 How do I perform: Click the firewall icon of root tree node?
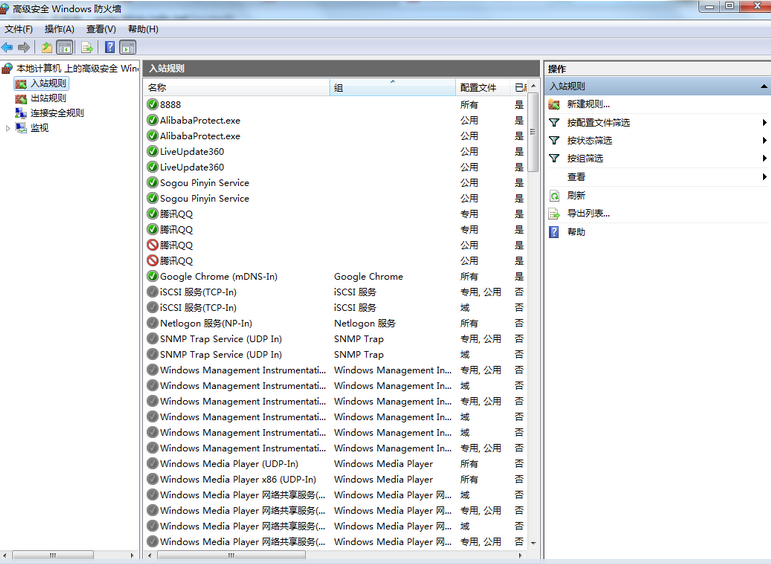tap(7, 68)
